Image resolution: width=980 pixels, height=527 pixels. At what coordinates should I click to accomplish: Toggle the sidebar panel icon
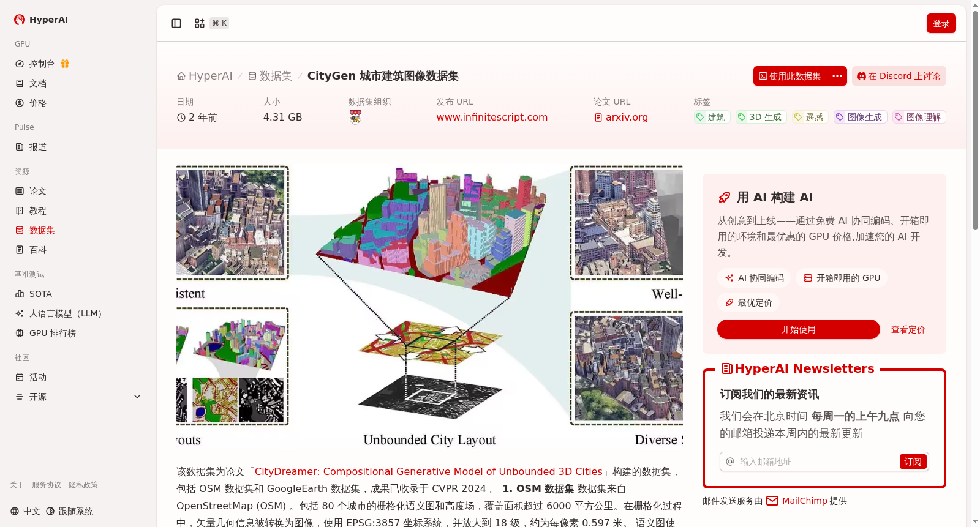[x=176, y=23]
